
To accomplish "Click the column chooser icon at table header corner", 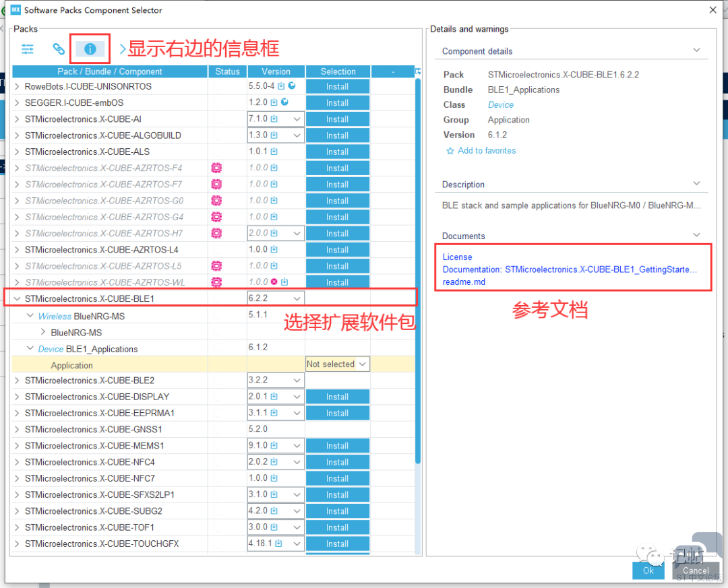I will coord(418,71).
